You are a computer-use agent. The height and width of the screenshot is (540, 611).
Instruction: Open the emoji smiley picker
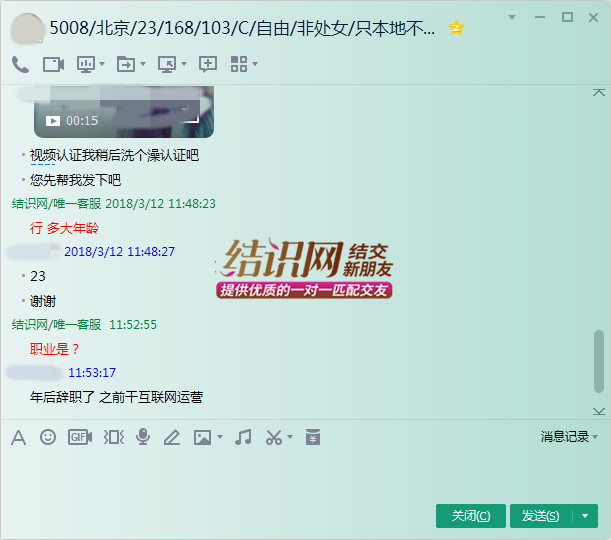(48, 437)
